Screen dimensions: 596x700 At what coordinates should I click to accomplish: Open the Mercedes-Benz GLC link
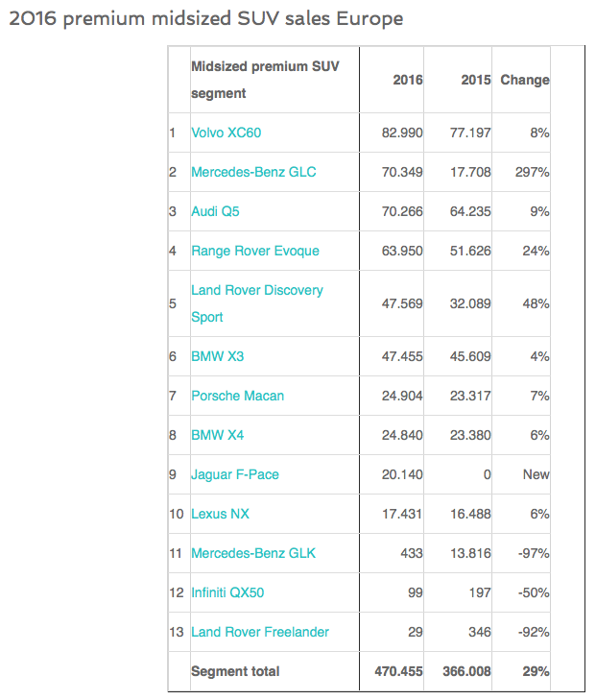pyautogui.click(x=253, y=172)
